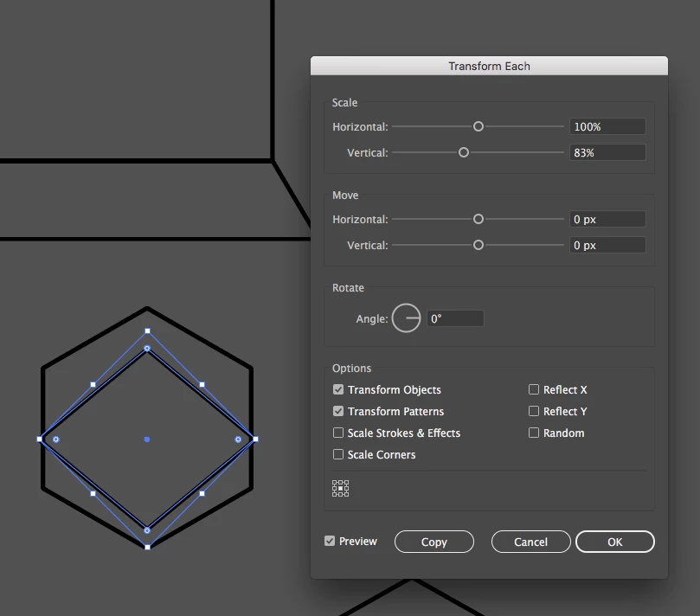Click the Rotate angle dial
The height and width of the screenshot is (616, 700).
point(406,318)
